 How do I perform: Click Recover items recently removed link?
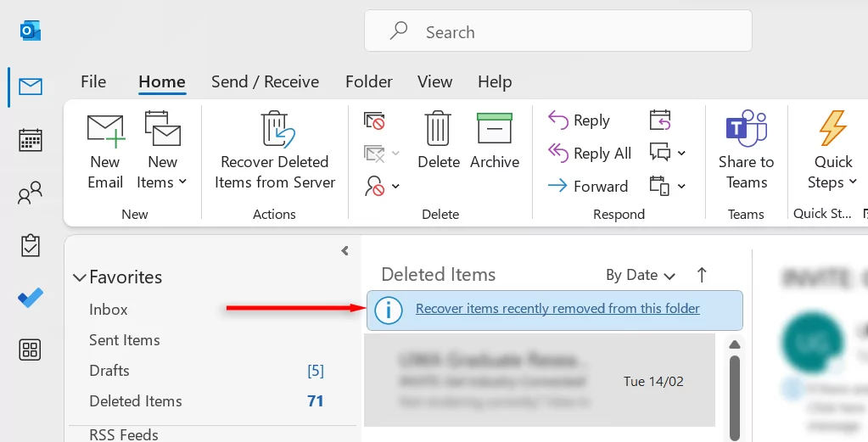click(x=557, y=309)
